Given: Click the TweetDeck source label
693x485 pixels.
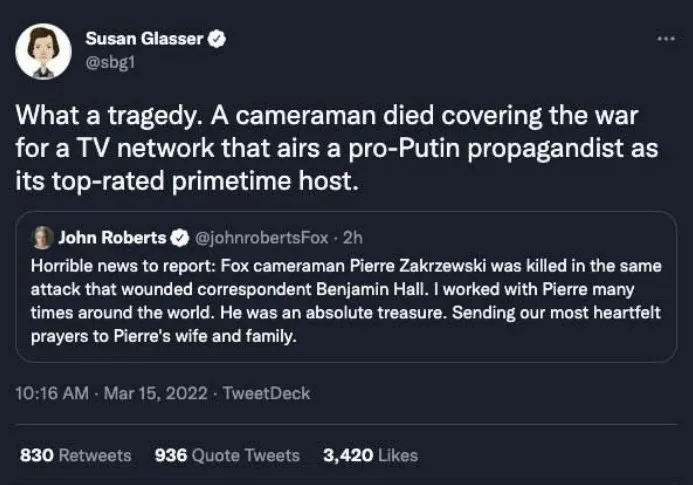Looking at the screenshot, I should click(268, 394).
